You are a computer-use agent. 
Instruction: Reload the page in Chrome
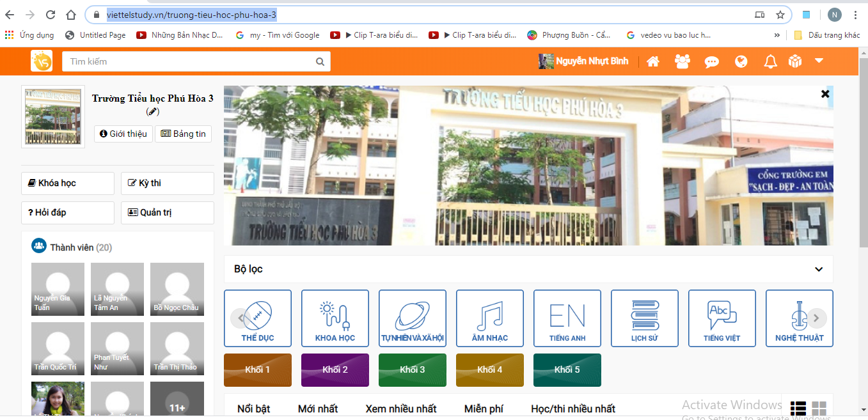click(x=51, y=15)
